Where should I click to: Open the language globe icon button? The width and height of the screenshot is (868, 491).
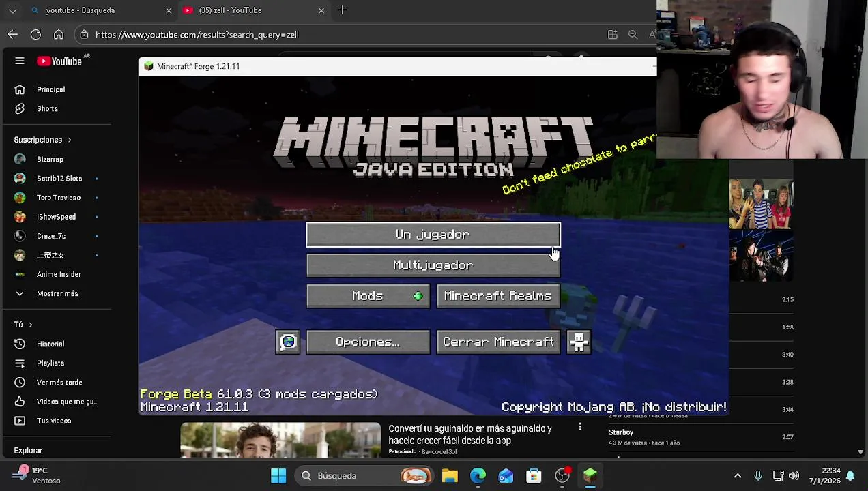point(288,342)
